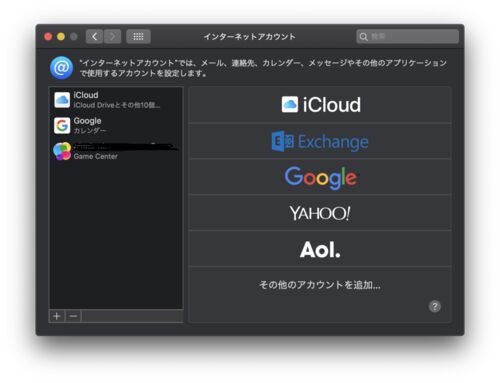Click その他のアカウントを追加...
The image size is (500, 383).
[320, 285]
